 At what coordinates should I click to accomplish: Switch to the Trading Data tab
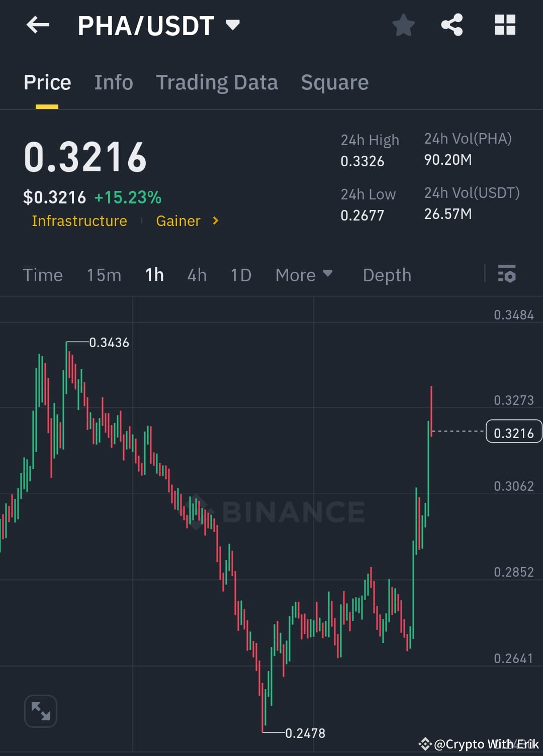point(217,82)
